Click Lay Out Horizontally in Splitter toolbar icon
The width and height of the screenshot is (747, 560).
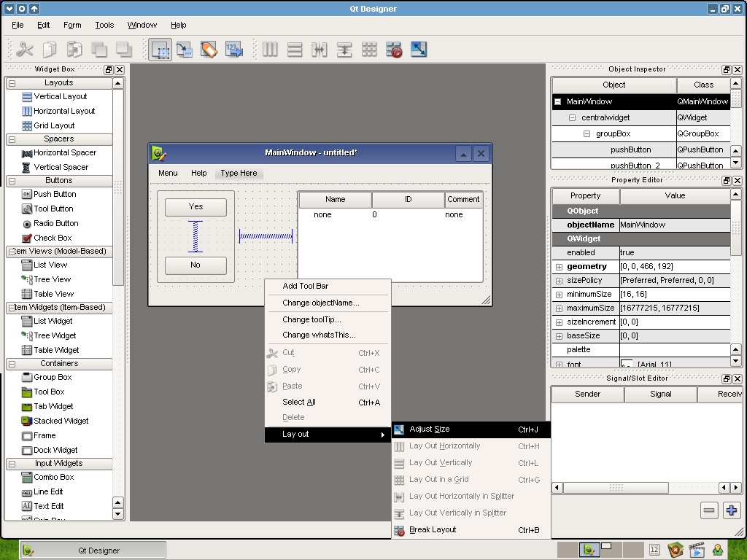tap(320, 50)
